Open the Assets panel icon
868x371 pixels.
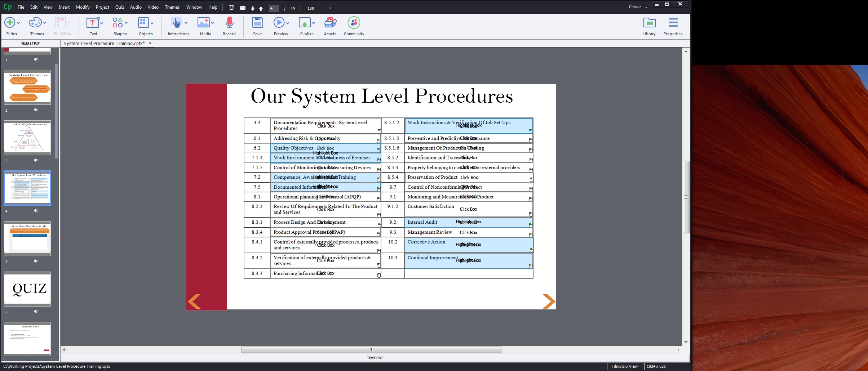[330, 23]
